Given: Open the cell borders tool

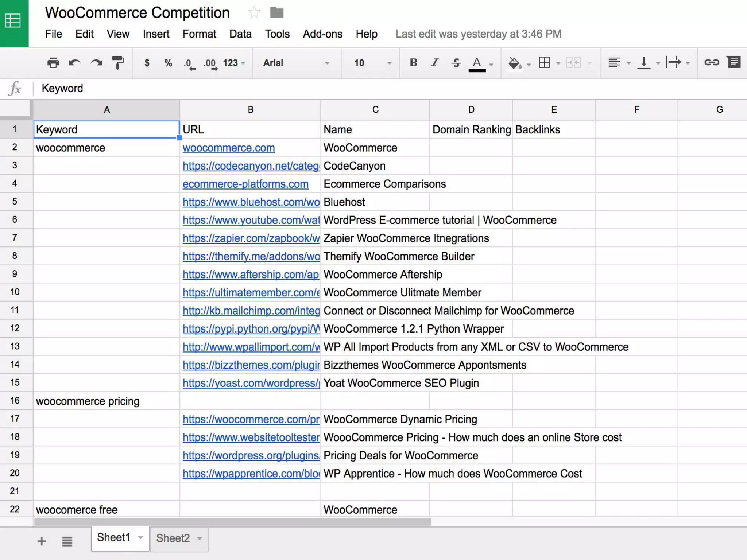Looking at the screenshot, I should [545, 63].
